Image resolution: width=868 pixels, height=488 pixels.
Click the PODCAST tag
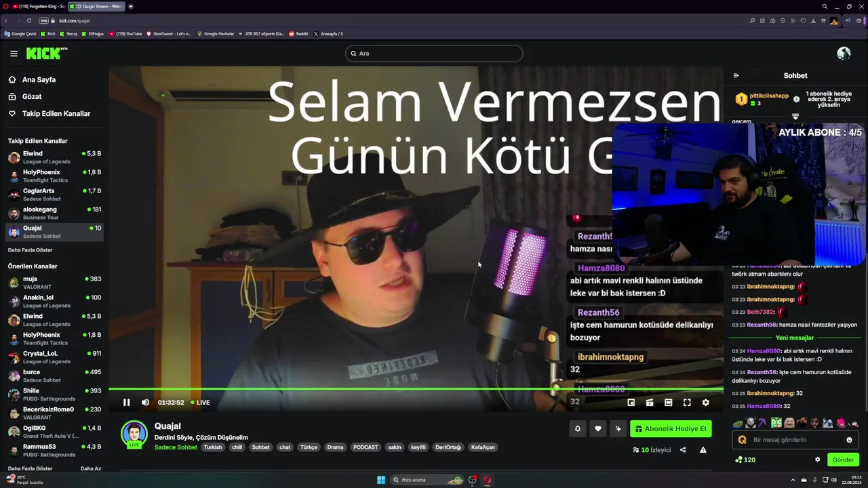[x=366, y=447]
